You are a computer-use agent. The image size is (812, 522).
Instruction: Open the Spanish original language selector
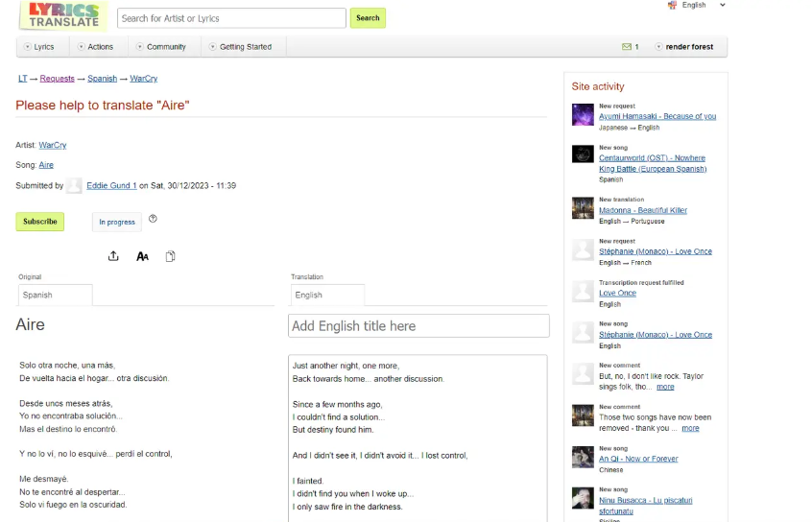click(55, 295)
